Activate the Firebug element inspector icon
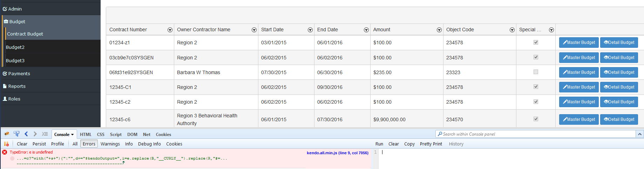This screenshot has width=644, height=169. coord(16,134)
